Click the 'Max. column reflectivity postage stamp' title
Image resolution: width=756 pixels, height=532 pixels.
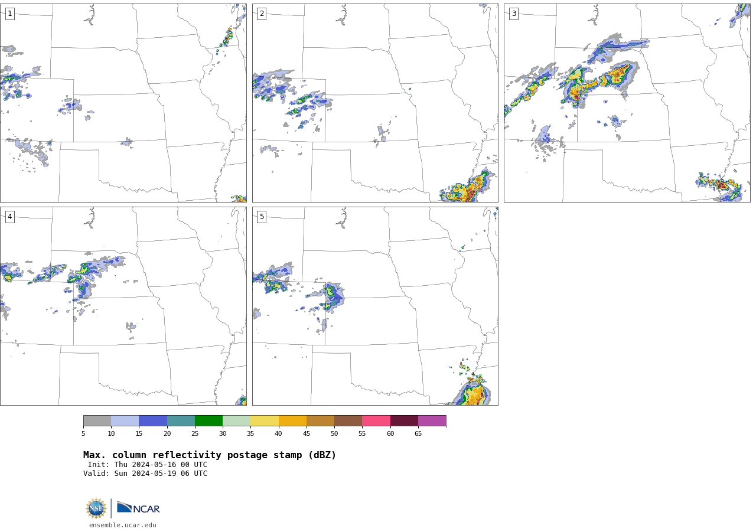coord(210,455)
